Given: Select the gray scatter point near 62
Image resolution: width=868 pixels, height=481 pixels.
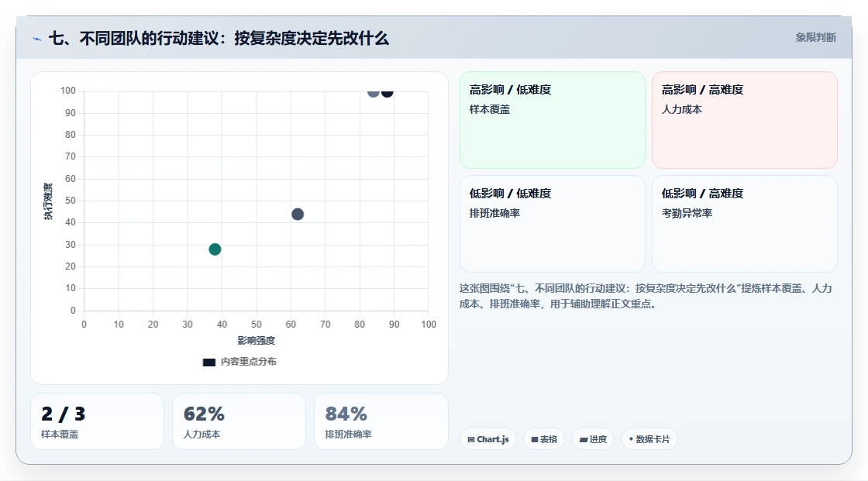Looking at the screenshot, I should pyautogui.click(x=298, y=215).
